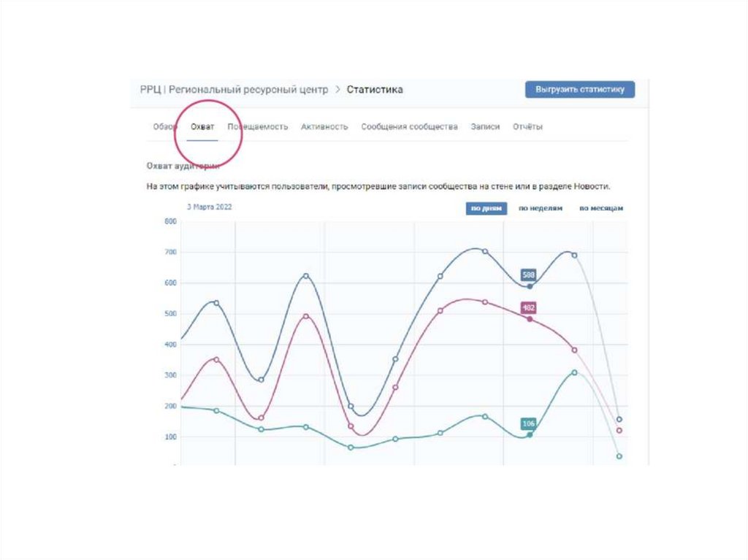Click РРЦ Региональный ресурсный центр breadcrumb link
Screen dimensions: 748x560
(234, 89)
